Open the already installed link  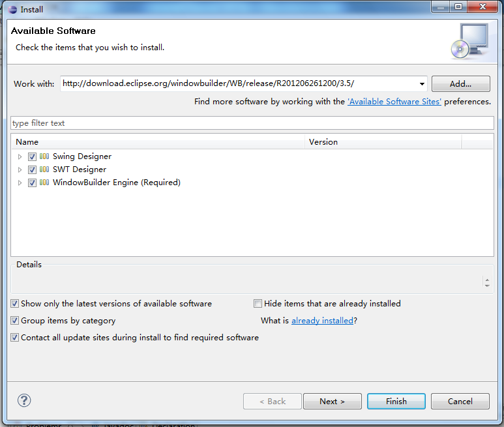[x=322, y=321]
